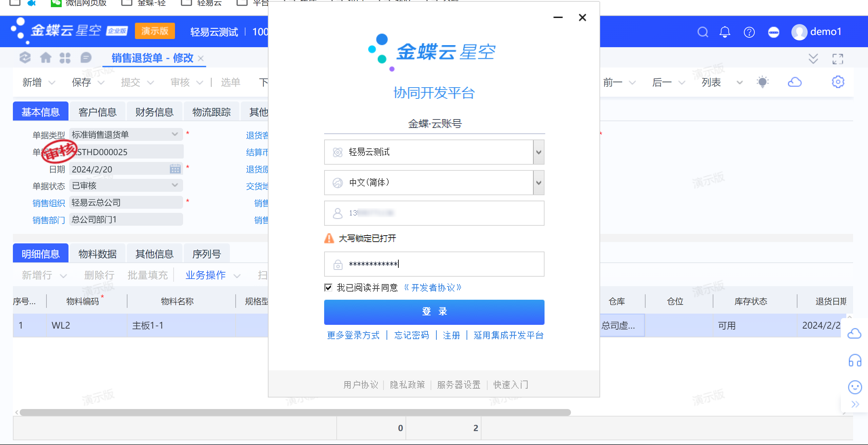868x445 pixels.
Task: Open the 单据类型 dropdown
Action: (x=175, y=134)
